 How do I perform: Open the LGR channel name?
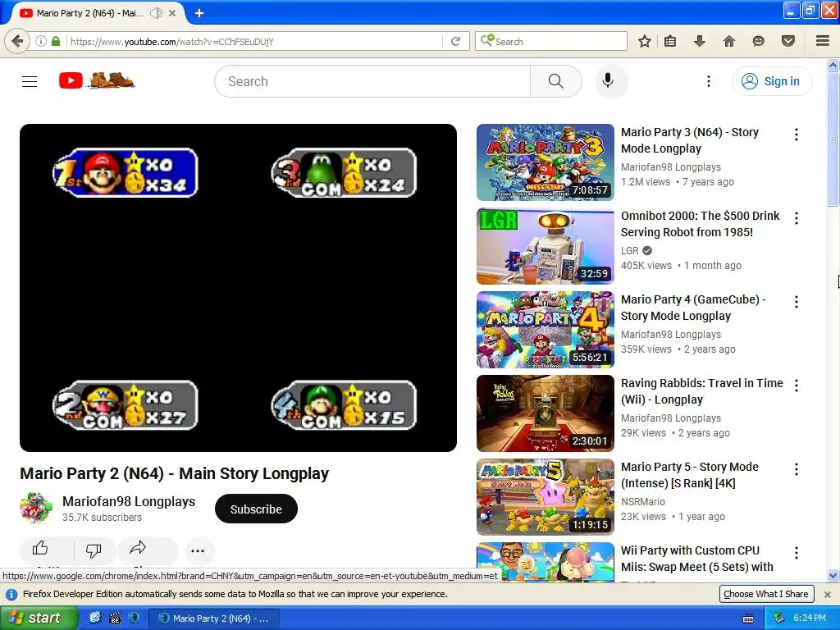tap(629, 251)
